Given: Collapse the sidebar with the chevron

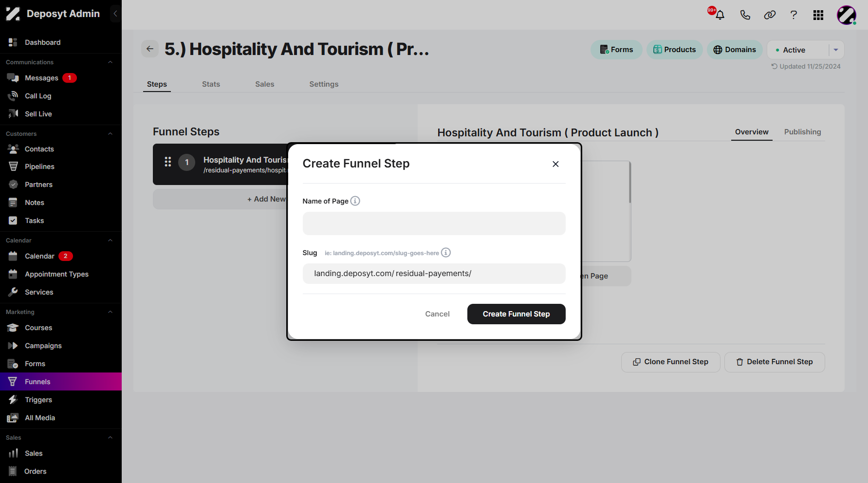Looking at the screenshot, I should tap(115, 14).
